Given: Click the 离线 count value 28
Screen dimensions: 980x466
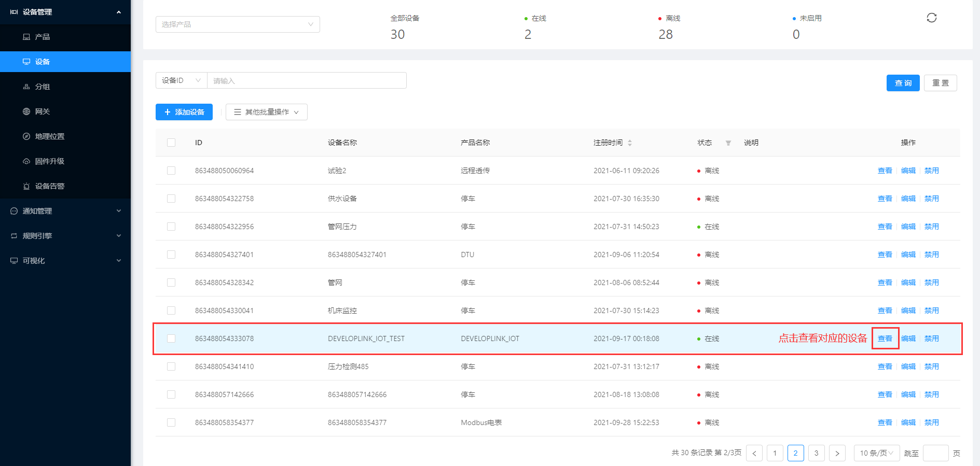Looking at the screenshot, I should coord(666,34).
